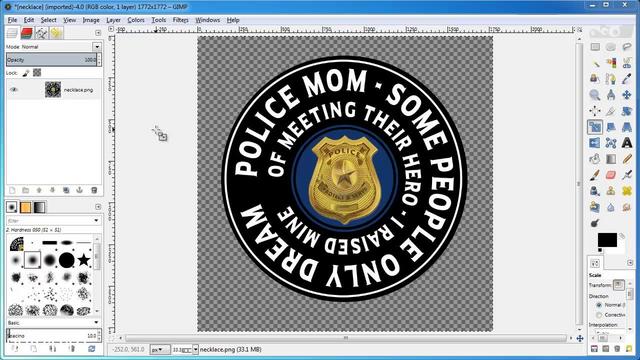
Task: Open the Layers dock configuration menu arrow
Action: click(98, 33)
